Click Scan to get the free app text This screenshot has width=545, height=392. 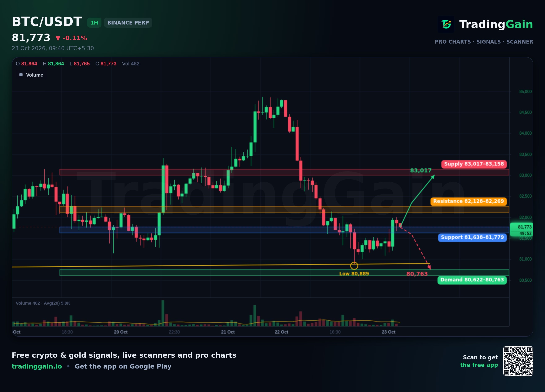[479, 361]
